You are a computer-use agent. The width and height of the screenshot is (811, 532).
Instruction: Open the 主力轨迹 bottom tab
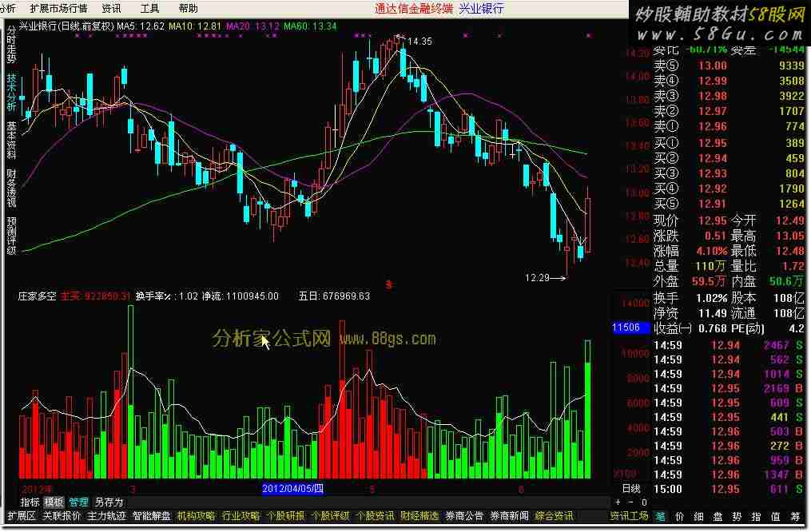coord(106,516)
